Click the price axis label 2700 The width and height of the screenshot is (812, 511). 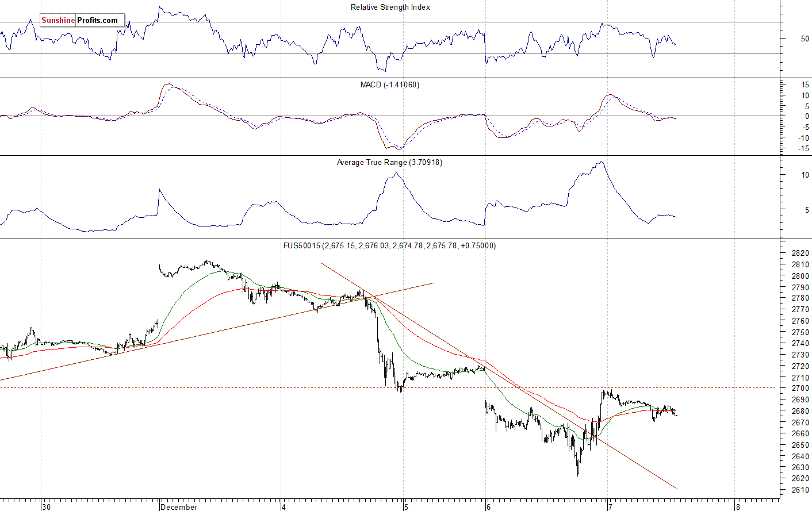(x=800, y=389)
